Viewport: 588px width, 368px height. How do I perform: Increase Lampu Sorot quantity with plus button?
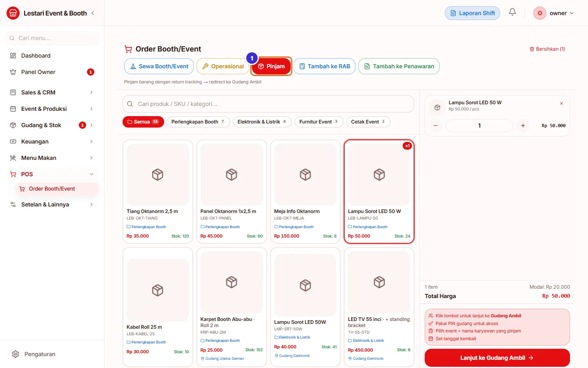click(x=523, y=126)
